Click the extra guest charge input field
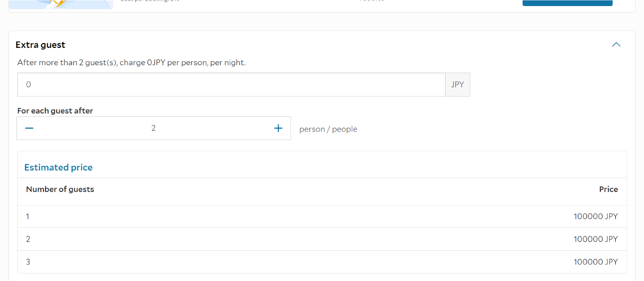Screen dimensions: 644x281 pyautogui.click(x=231, y=85)
